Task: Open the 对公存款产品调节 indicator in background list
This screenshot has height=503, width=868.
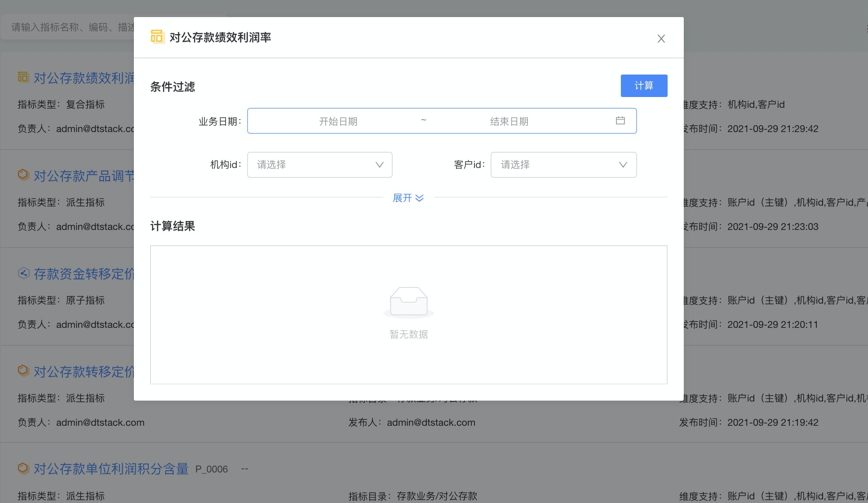Action: tap(84, 176)
